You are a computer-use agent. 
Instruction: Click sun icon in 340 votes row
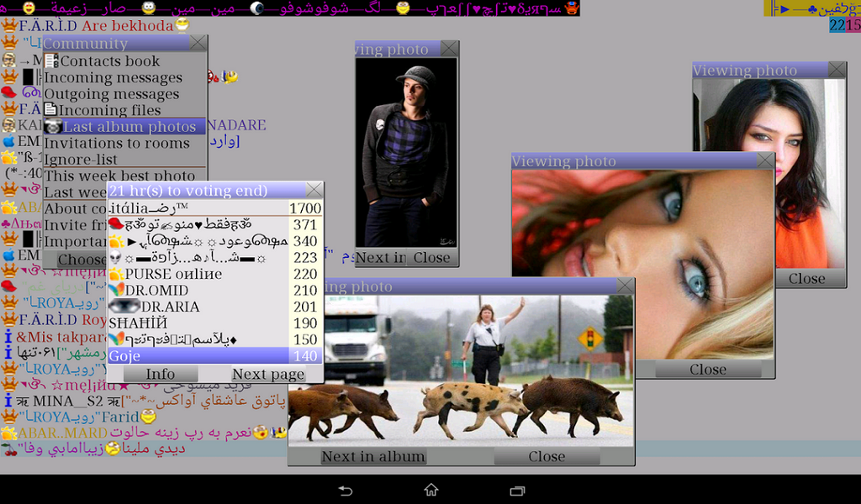116,241
